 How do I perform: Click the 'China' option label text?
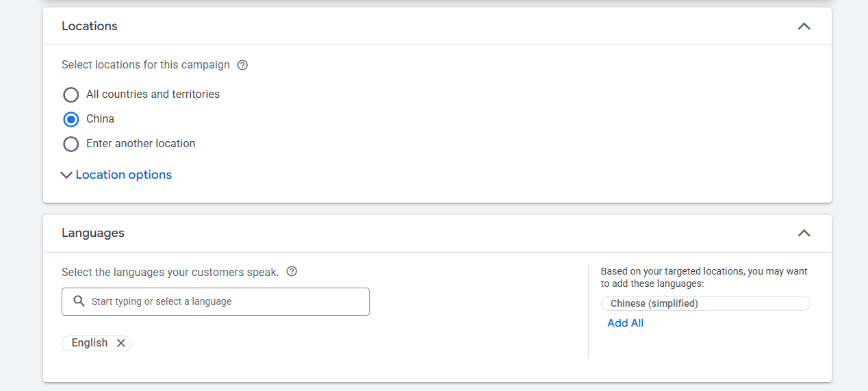coord(100,119)
